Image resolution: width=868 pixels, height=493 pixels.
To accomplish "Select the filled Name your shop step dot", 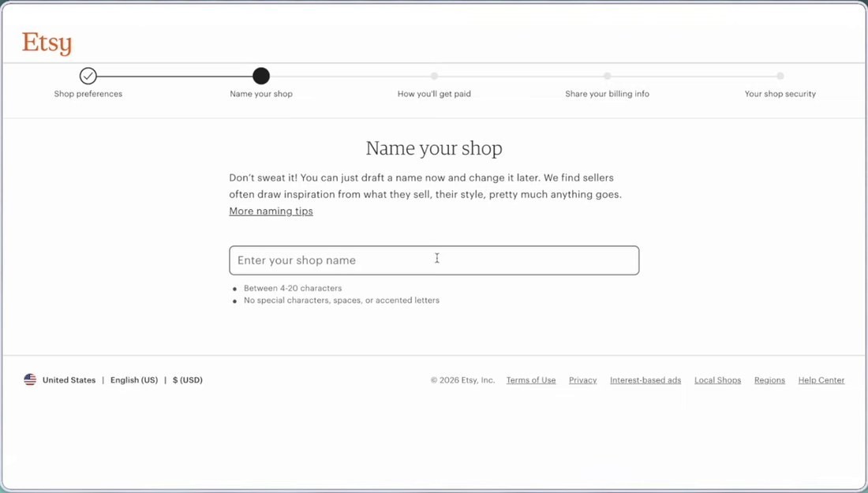I will tap(260, 76).
